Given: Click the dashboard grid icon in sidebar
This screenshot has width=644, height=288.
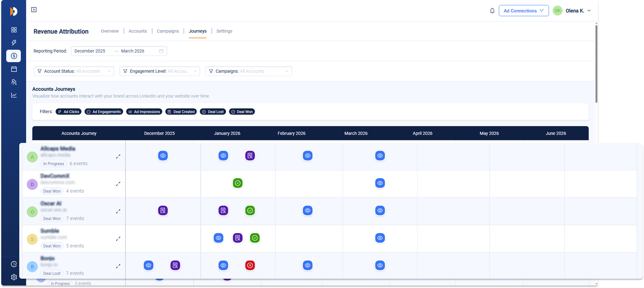Looking at the screenshot, I should (x=14, y=30).
